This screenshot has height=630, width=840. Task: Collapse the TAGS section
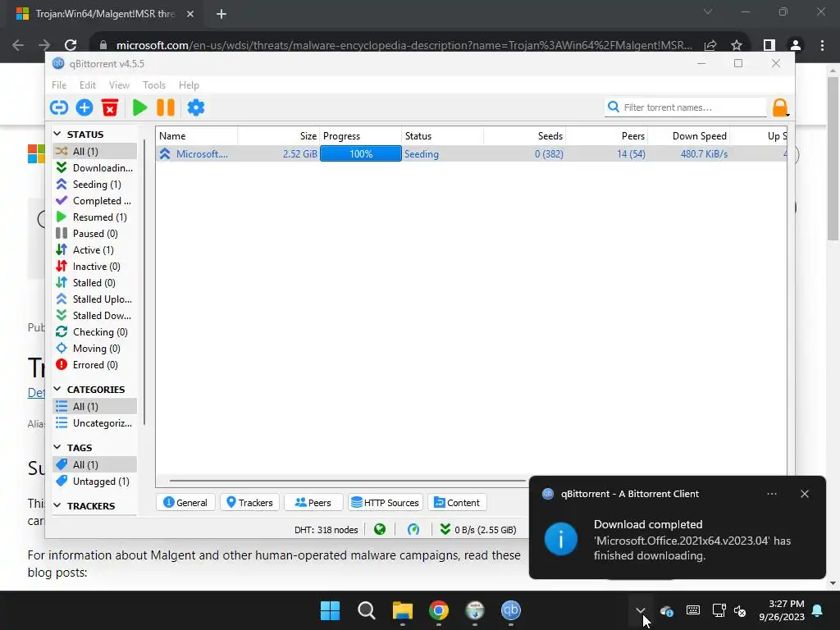pos(57,447)
